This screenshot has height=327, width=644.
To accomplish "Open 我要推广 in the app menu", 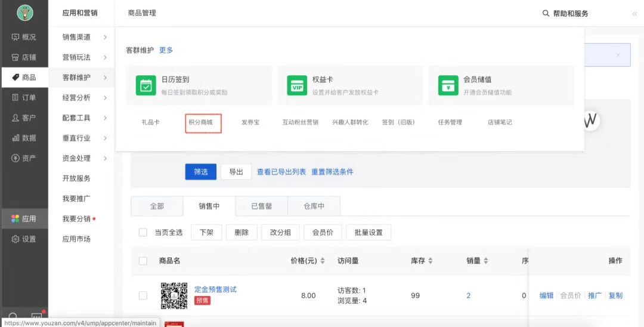I will (x=76, y=199).
